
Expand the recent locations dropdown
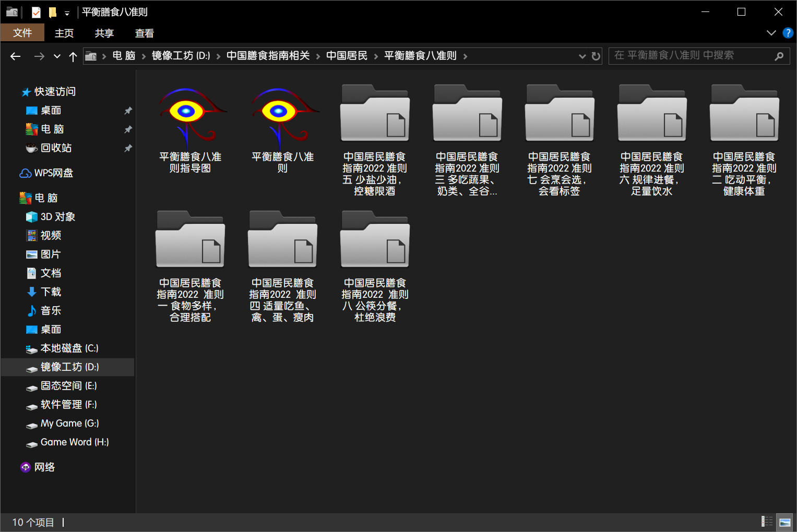click(57, 56)
